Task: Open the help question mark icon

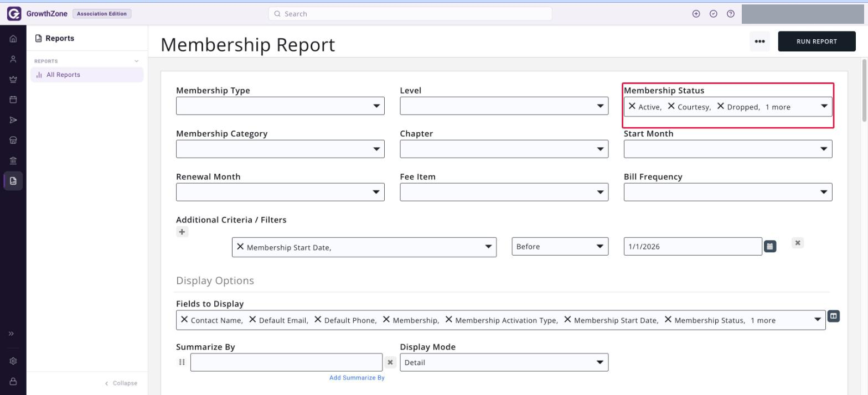Action: (x=731, y=14)
